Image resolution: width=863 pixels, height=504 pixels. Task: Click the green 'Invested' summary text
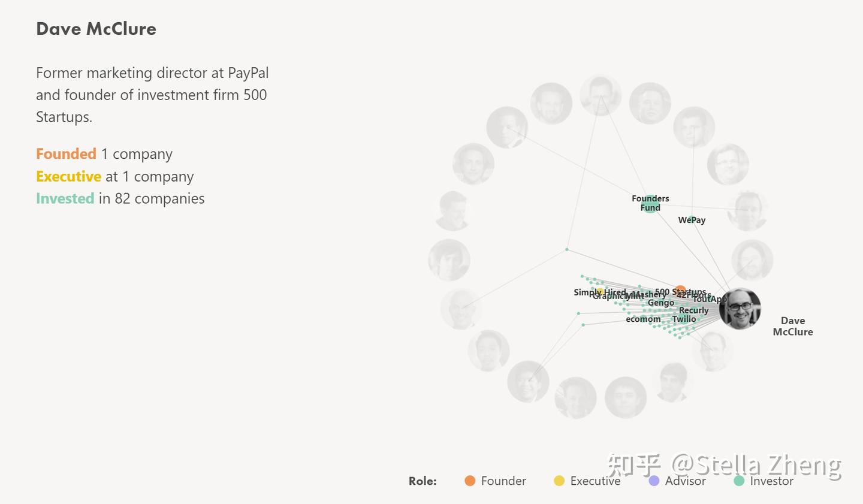click(x=65, y=198)
